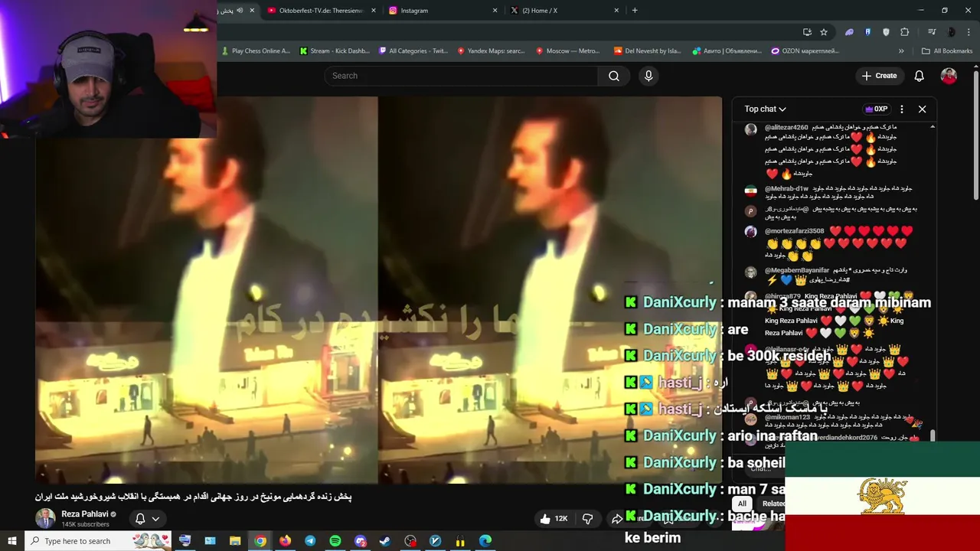Open the Авито bookmark
This screenshot has width=980, height=551.
click(727, 51)
